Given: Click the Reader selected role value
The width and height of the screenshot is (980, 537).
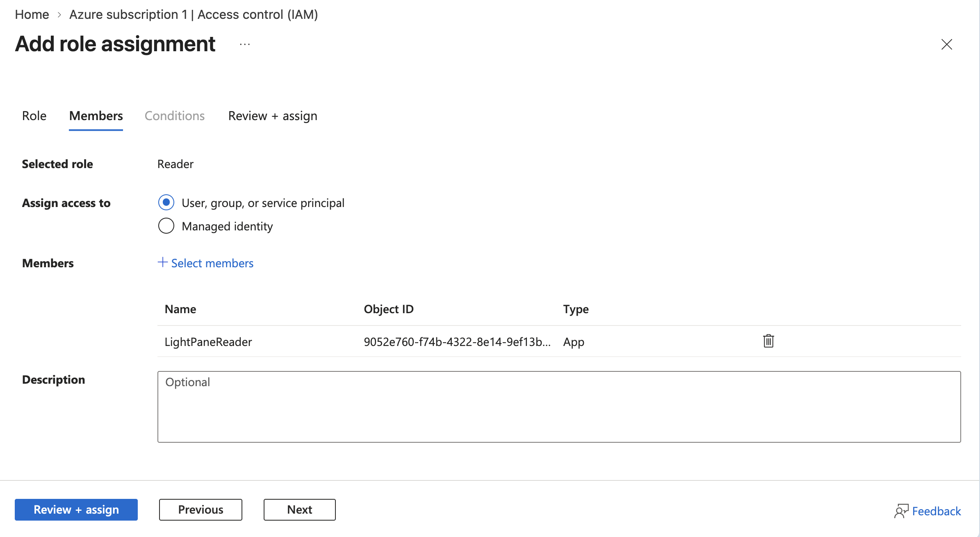Looking at the screenshot, I should tap(175, 164).
